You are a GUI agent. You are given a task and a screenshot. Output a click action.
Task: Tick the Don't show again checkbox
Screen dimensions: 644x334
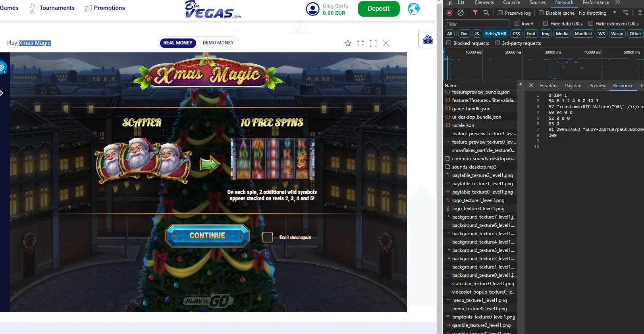268,237
